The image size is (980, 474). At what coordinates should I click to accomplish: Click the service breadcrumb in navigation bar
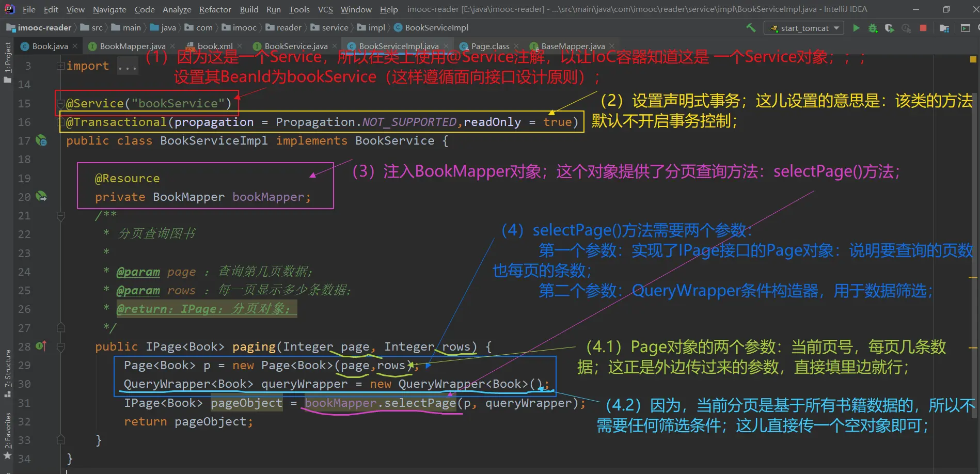(x=335, y=28)
